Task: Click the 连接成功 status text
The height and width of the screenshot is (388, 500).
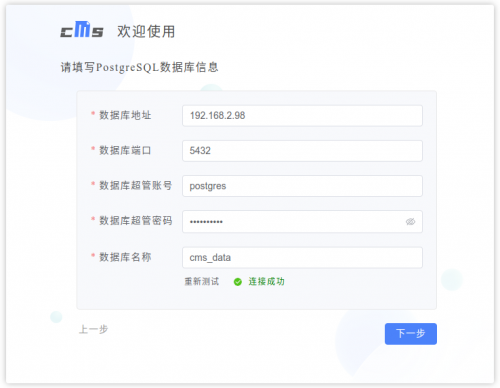Action: [x=266, y=282]
